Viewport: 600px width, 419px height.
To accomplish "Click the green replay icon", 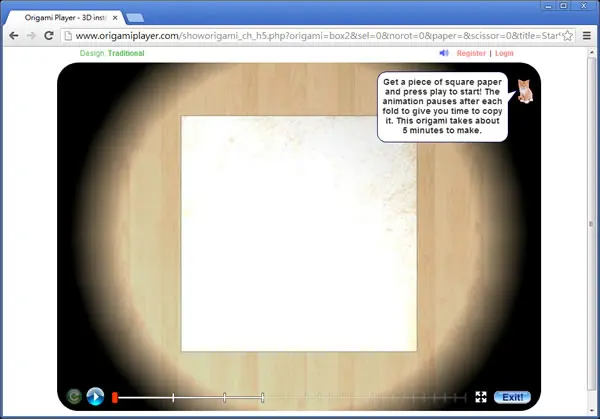I will click(x=74, y=396).
